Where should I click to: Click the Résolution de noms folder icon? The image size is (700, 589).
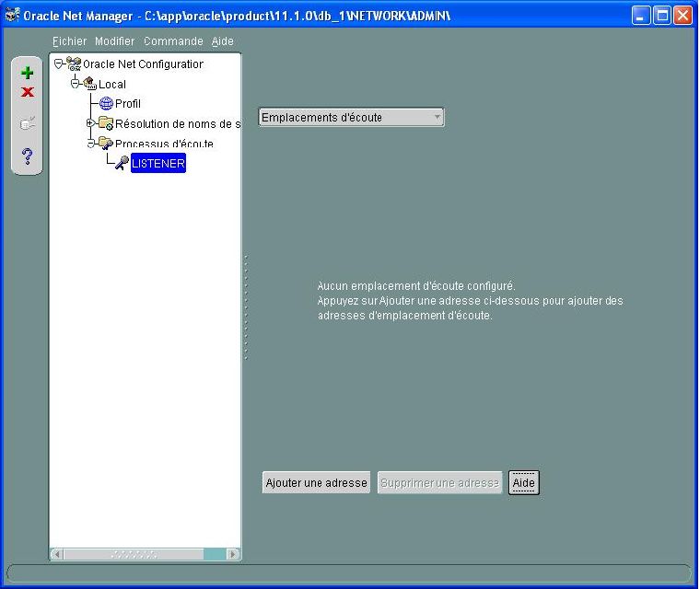106,123
